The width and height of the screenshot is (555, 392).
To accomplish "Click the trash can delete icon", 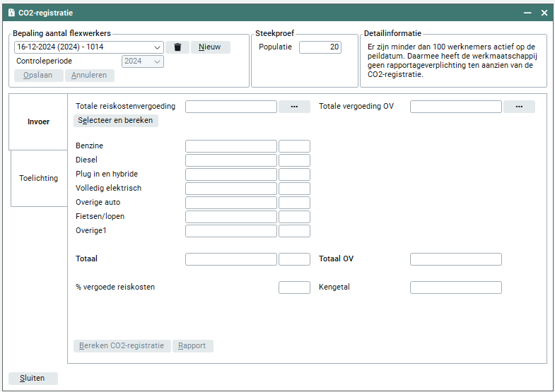I will [x=177, y=47].
